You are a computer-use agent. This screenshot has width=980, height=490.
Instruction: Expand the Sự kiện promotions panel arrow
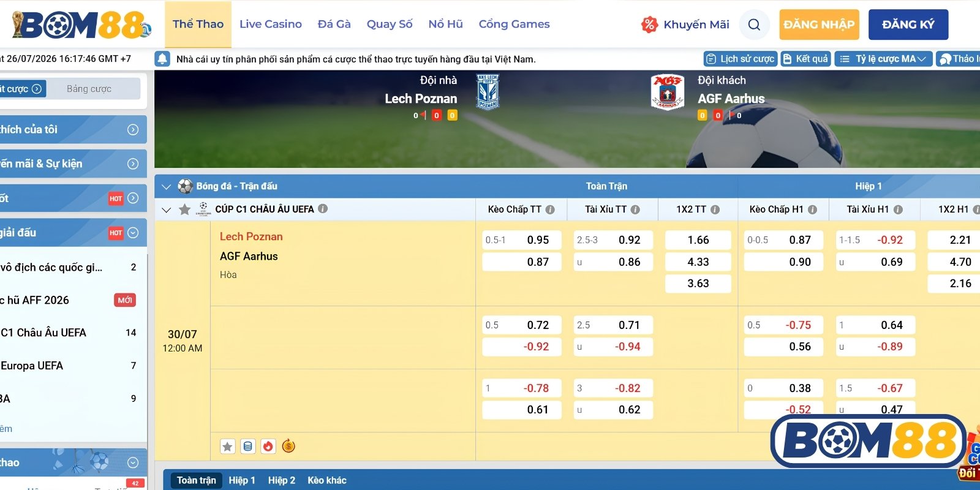point(133,164)
